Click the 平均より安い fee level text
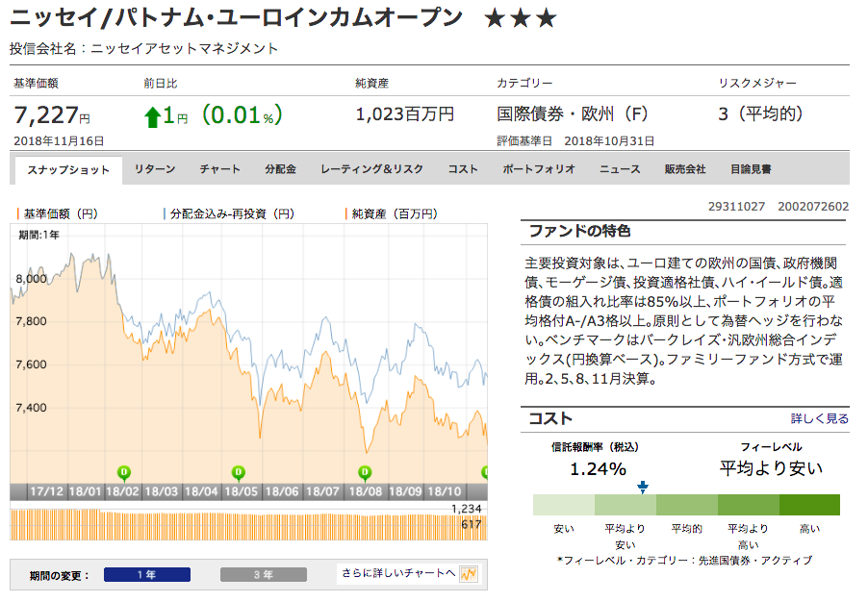 771,468
